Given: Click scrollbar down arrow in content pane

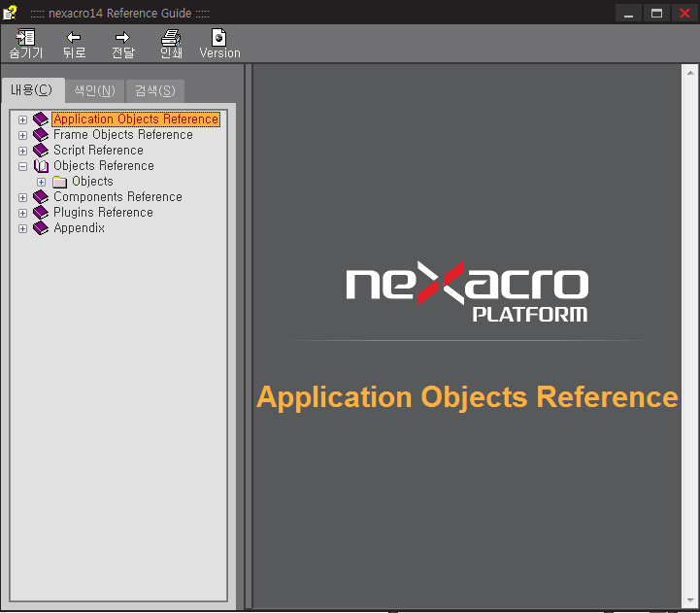Looking at the screenshot, I should 690,601.
